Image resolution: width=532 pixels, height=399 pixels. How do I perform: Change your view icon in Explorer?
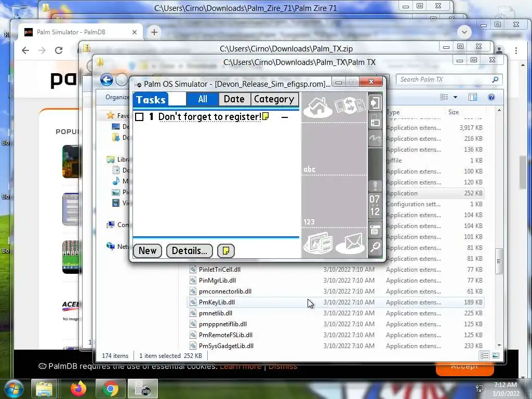[444, 97]
